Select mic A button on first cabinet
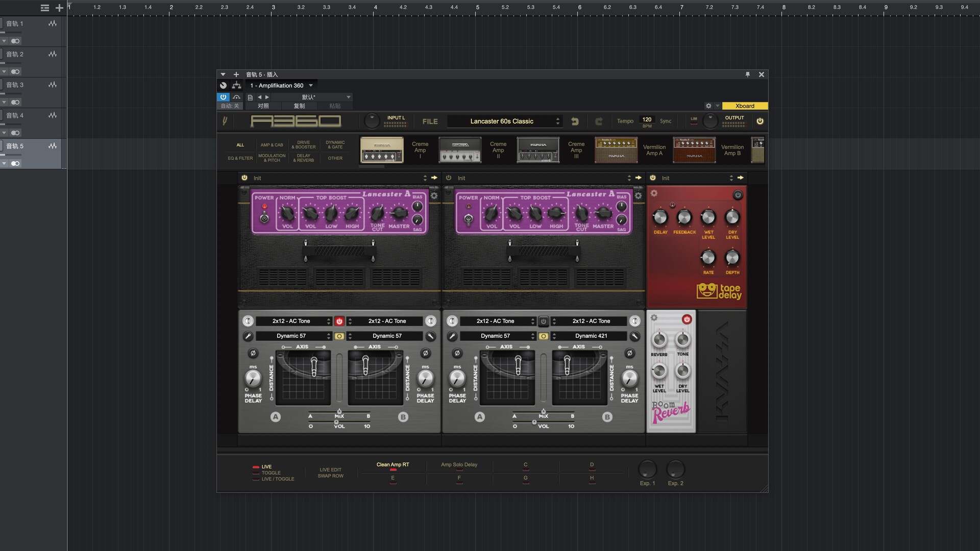980x551 pixels. [276, 417]
